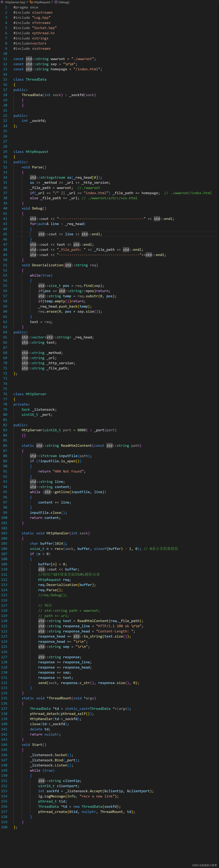
Task: Click the recv(sock, buffer...) line
Action: (x=86, y=549)
